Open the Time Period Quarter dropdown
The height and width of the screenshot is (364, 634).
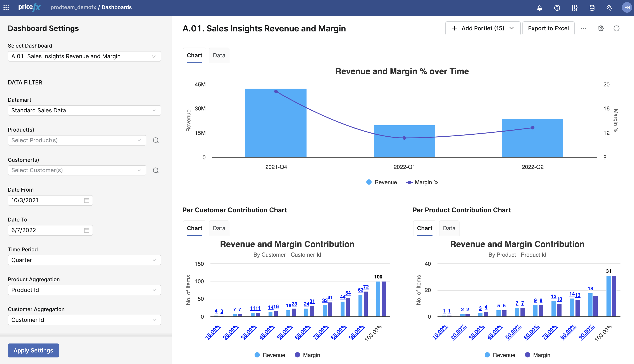pyautogui.click(x=84, y=260)
